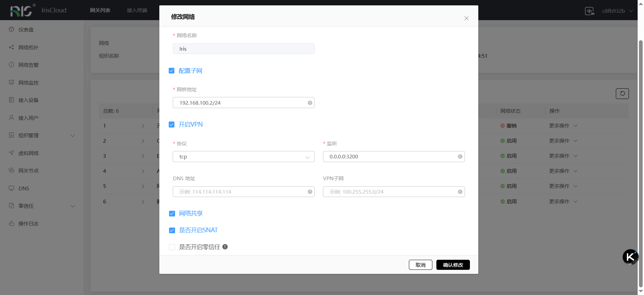This screenshot has width=644, height=295.
Task: Go to 网关列表 in the top navigation
Action: pos(100,10)
